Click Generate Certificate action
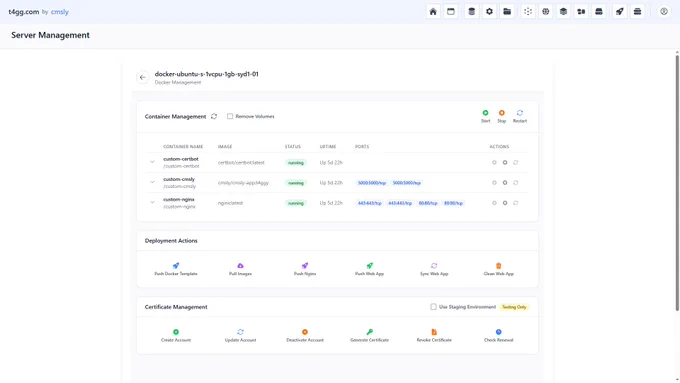The width and height of the screenshot is (680, 383). (369, 335)
